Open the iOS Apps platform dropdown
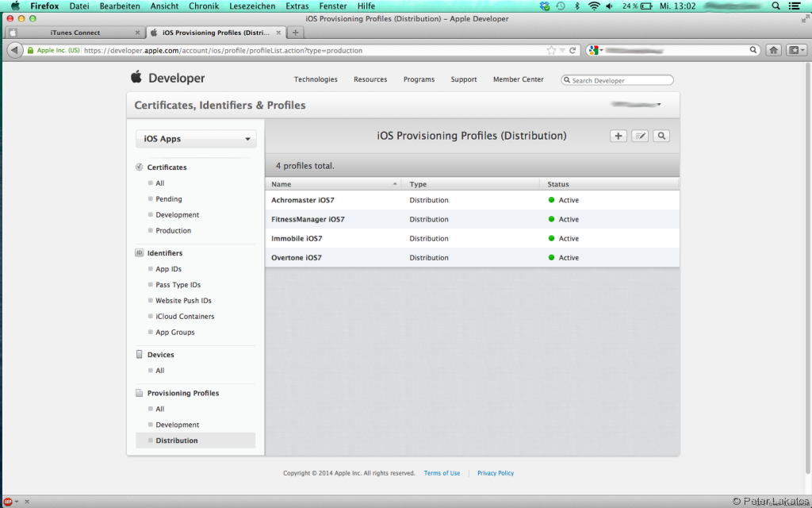 point(197,139)
